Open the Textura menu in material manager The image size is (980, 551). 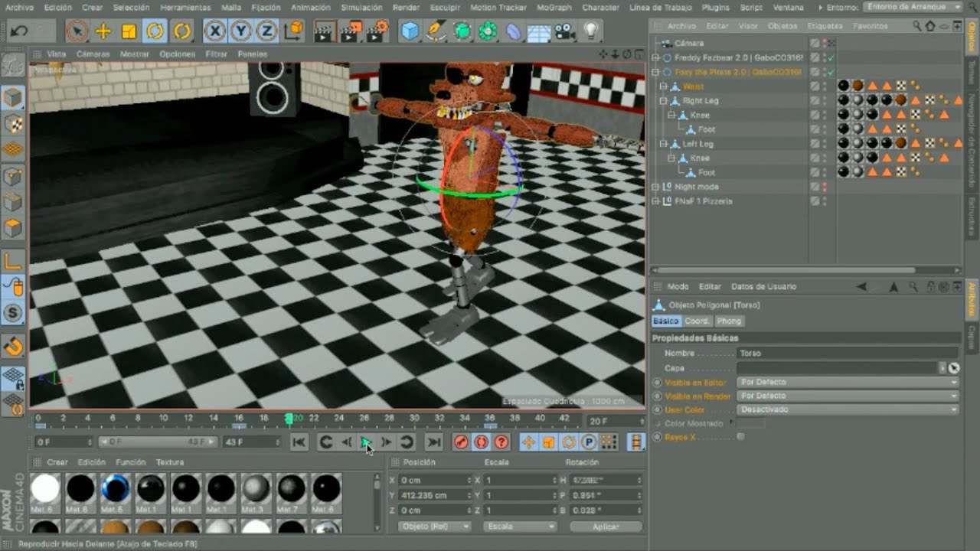[x=170, y=462]
